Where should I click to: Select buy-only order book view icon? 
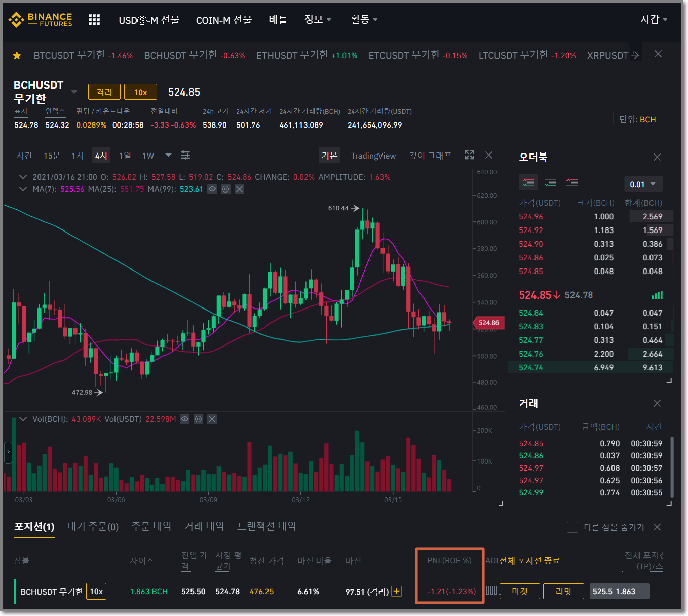[550, 182]
